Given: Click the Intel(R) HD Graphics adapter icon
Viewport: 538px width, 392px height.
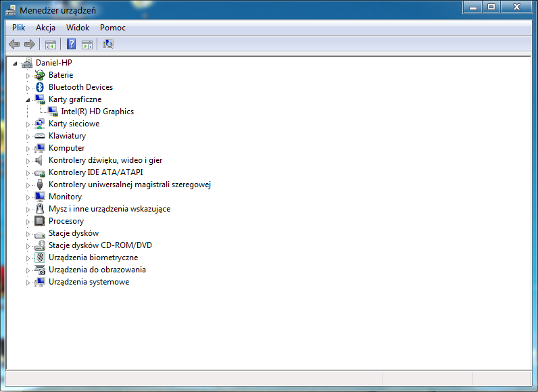Looking at the screenshot, I should (53, 112).
